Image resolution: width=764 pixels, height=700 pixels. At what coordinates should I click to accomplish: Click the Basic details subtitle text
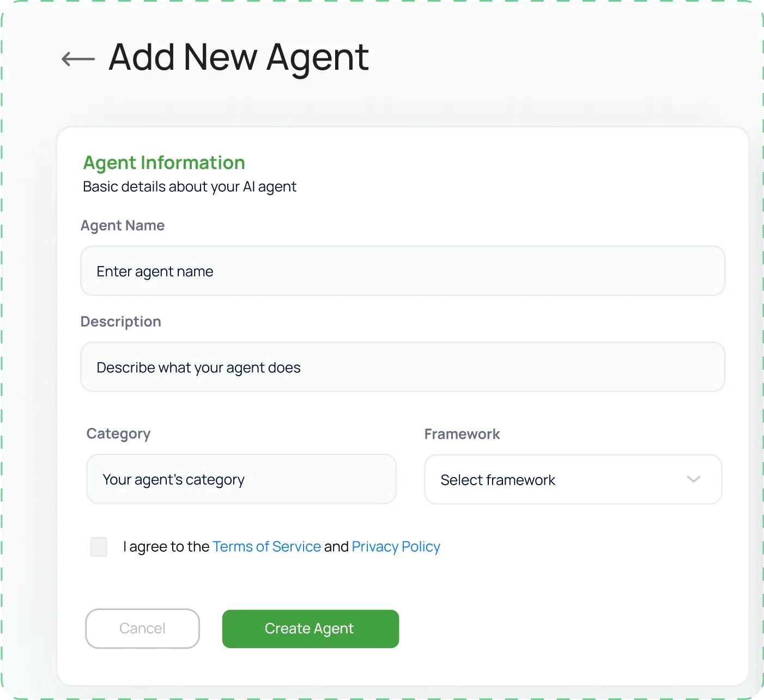pyautogui.click(x=189, y=186)
